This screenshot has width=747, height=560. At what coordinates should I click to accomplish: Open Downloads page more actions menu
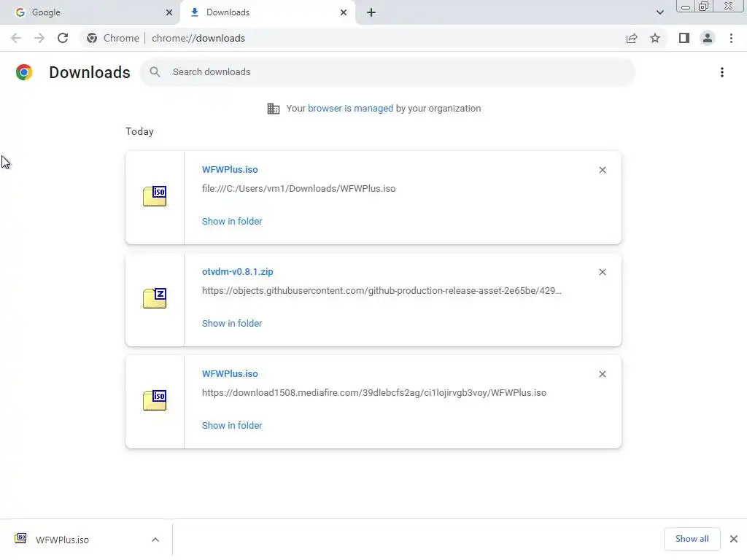721,72
